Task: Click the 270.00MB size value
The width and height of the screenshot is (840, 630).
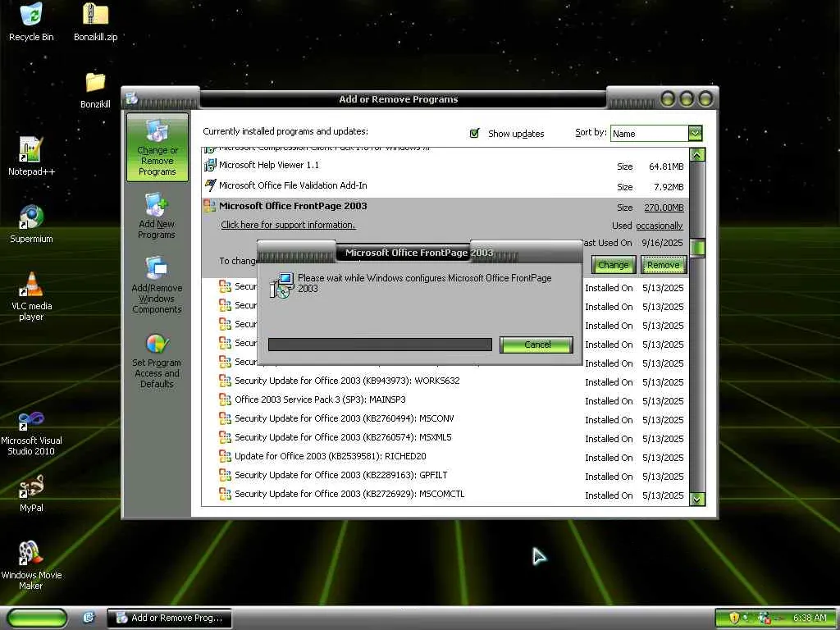Action: tap(664, 208)
